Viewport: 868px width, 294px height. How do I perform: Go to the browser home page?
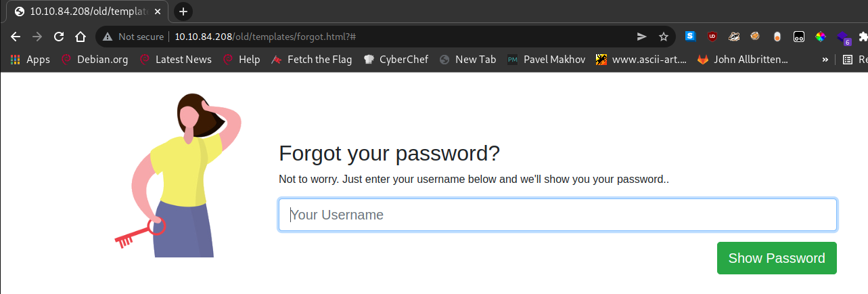pyautogui.click(x=80, y=37)
